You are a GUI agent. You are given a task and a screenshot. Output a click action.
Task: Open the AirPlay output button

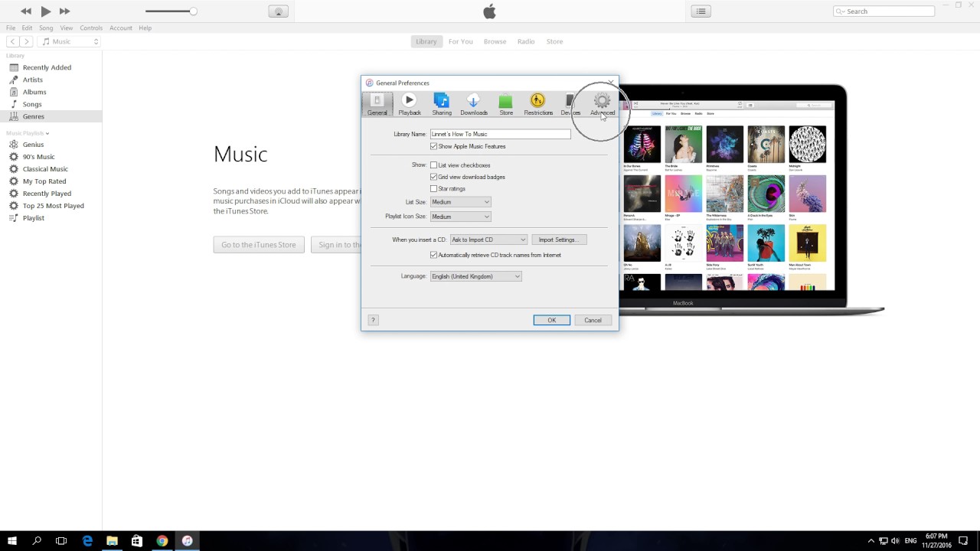(x=278, y=11)
